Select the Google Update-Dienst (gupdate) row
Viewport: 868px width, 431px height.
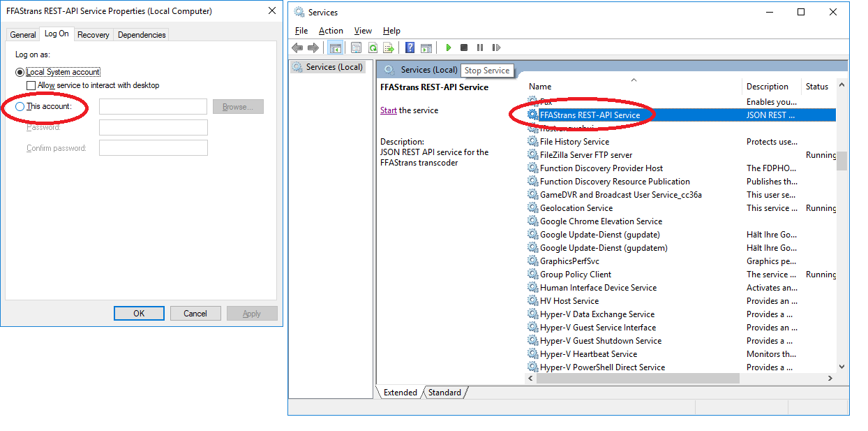tap(681, 235)
